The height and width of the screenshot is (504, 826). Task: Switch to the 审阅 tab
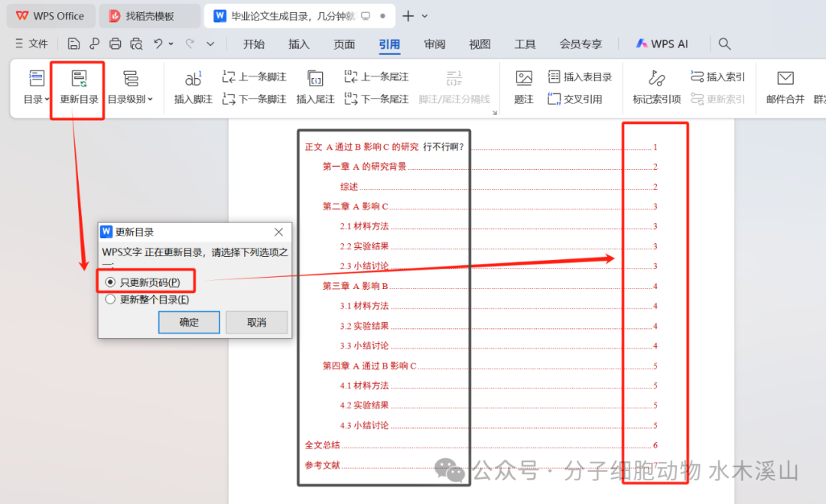pyautogui.click(x=434, y=44)
